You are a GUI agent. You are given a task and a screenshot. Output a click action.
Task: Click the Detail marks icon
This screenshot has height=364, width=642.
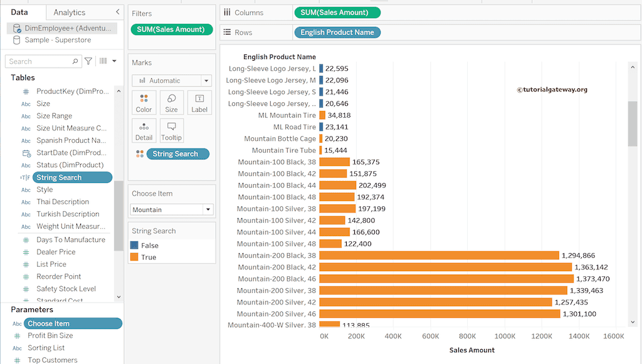[x=144, y=130]
